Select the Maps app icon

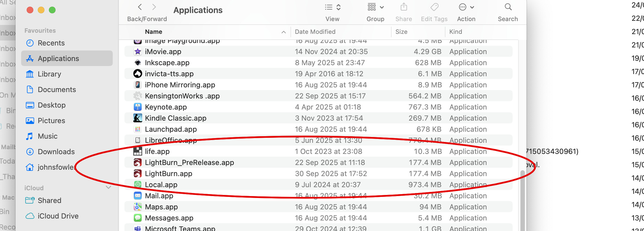[137, 207]
